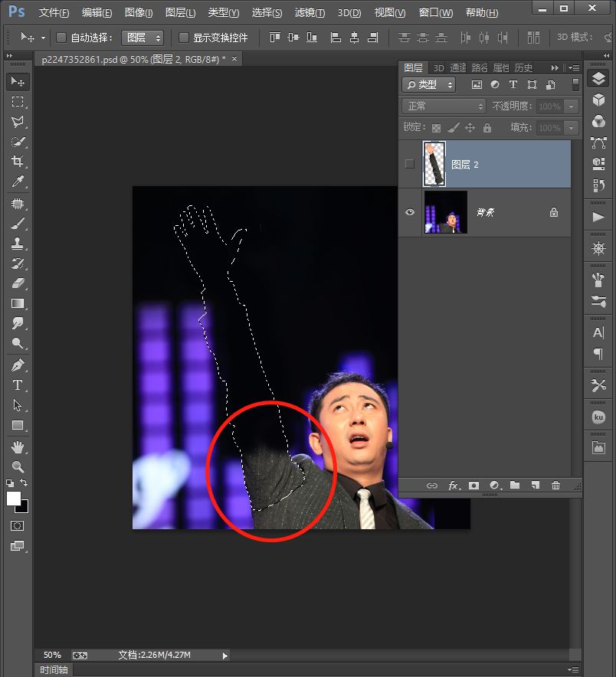Image resolution: width=616 pixels, height=677 pixels.
Task: Open the Timeline panel label
Action: (x=54, y=669)
